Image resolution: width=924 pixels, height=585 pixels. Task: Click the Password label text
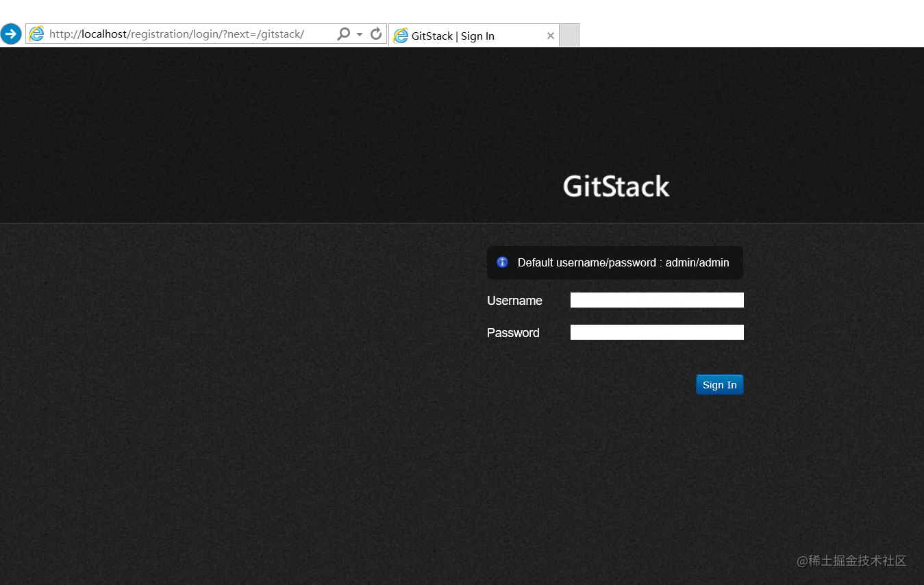tap(512, 332)
